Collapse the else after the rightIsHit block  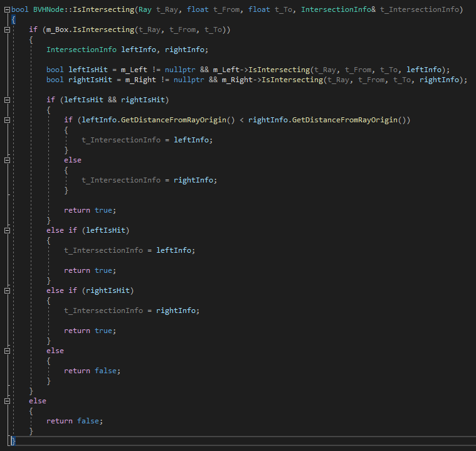[8, 351]
